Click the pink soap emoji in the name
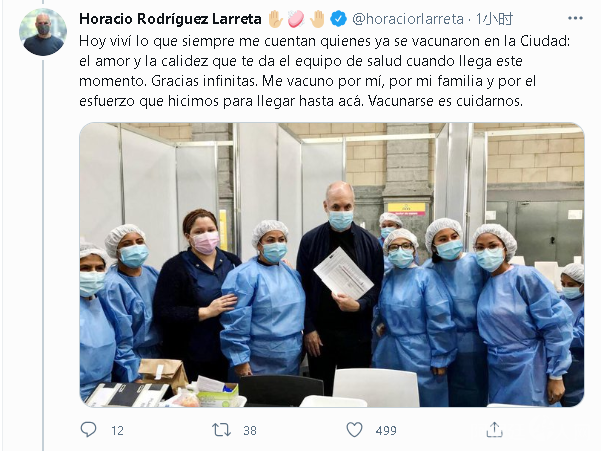Viewport: 601px width, 451px height. 296,19
